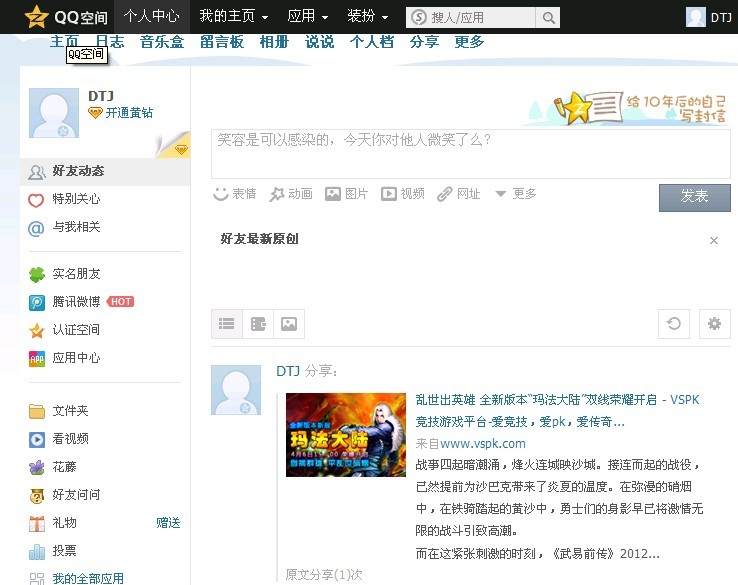
Task: Click 原文分享(1)次 text
Action: (x=324, y=575)
